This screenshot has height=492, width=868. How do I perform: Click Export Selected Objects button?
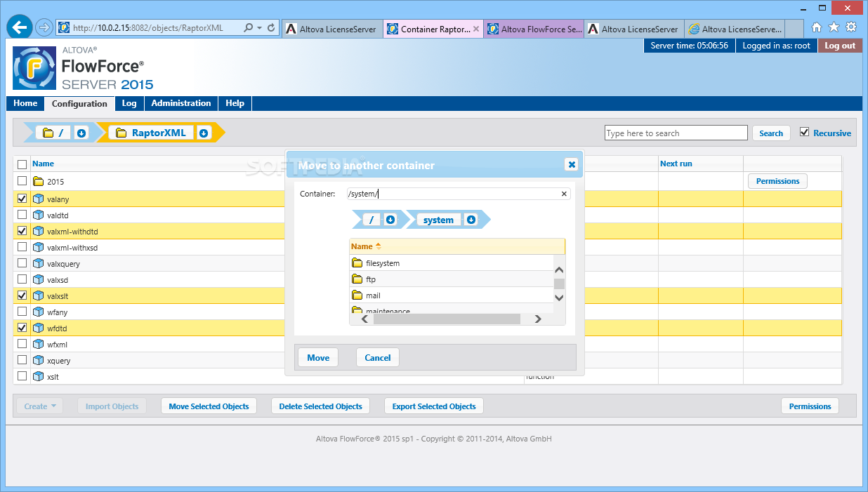pyautogui.click(x=434, y=406)
